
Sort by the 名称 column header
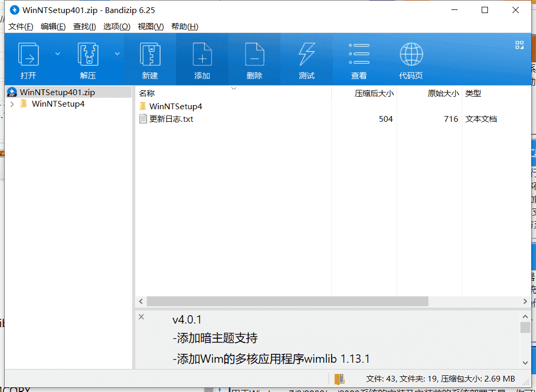coord(147,94)
